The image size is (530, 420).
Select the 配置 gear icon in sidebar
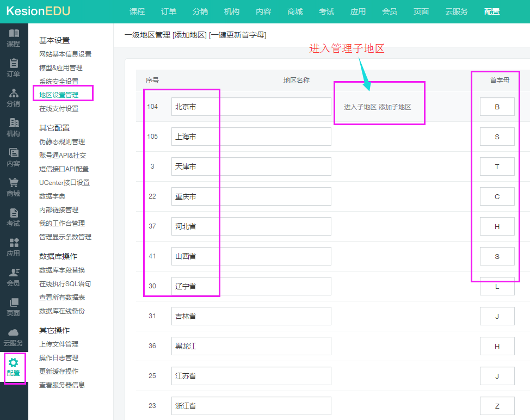coord(14,363)
